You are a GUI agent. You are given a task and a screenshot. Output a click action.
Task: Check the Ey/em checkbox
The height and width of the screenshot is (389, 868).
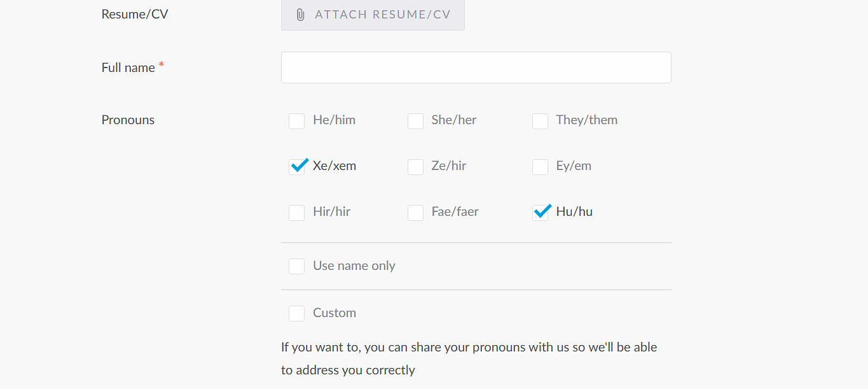tap(540, 167)
